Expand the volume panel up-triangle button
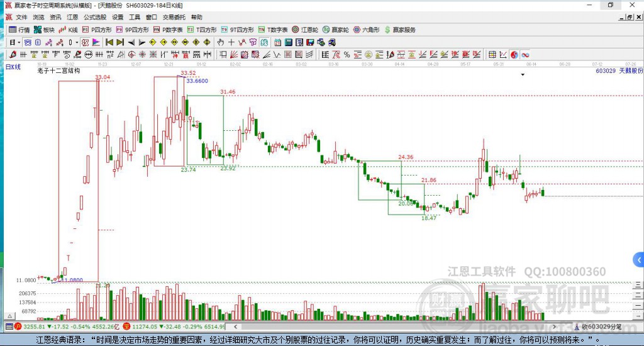The height and width of the screenshot is (346, 644). (x=10, y=316)
